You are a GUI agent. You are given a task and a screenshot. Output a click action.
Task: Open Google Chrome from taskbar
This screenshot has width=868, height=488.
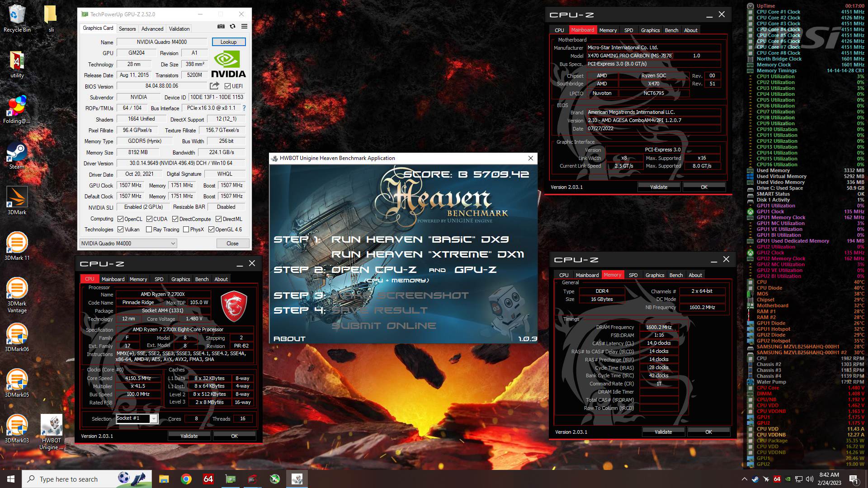186,479
